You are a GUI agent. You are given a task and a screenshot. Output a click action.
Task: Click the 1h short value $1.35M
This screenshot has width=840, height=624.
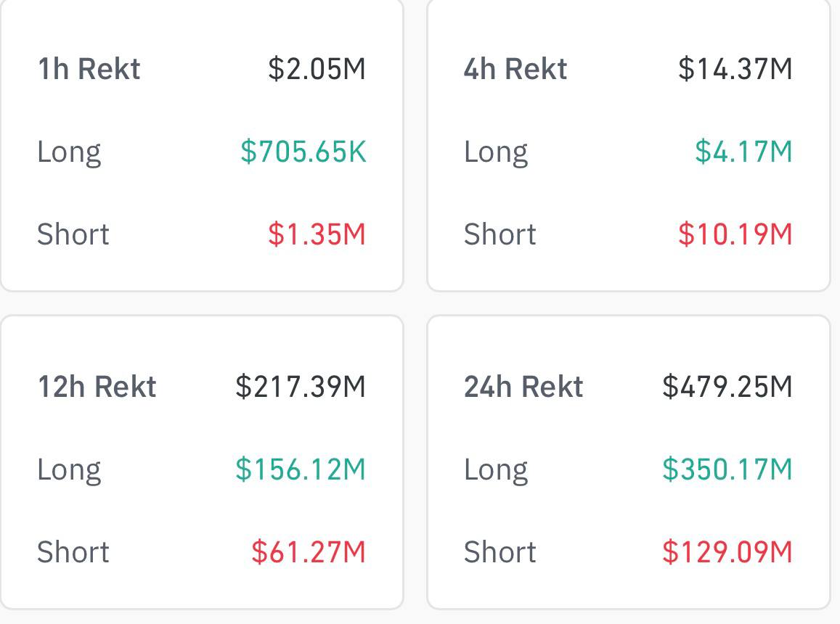[317, 234]
